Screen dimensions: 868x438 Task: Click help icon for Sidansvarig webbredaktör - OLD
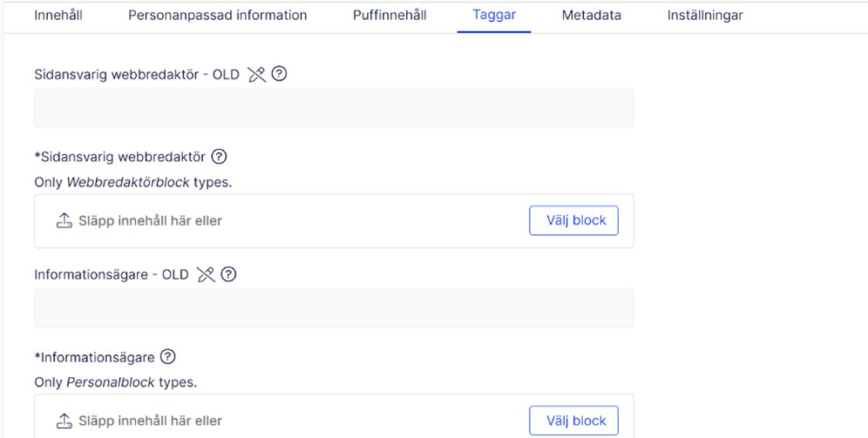tap(279, 73)
